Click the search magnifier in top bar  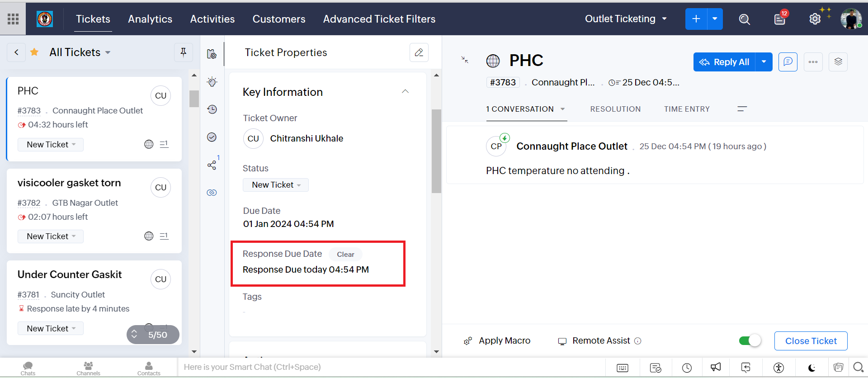click(744, 19)
